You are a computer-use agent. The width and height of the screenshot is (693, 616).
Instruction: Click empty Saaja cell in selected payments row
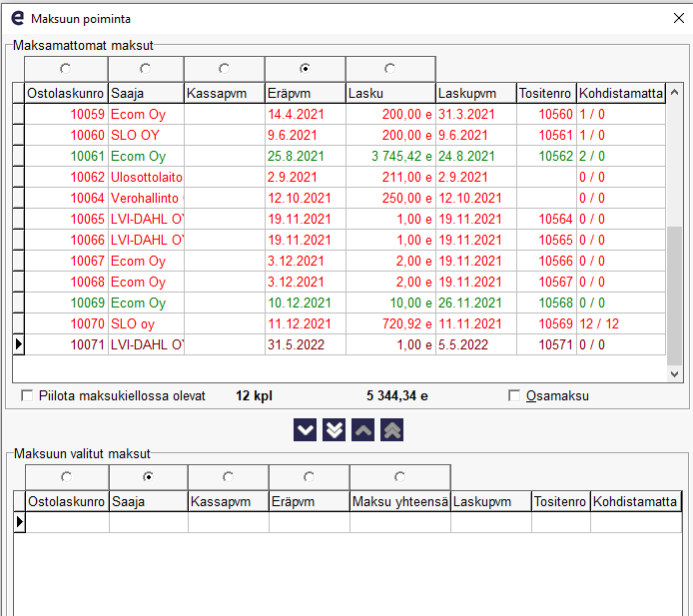click(149, 522)
